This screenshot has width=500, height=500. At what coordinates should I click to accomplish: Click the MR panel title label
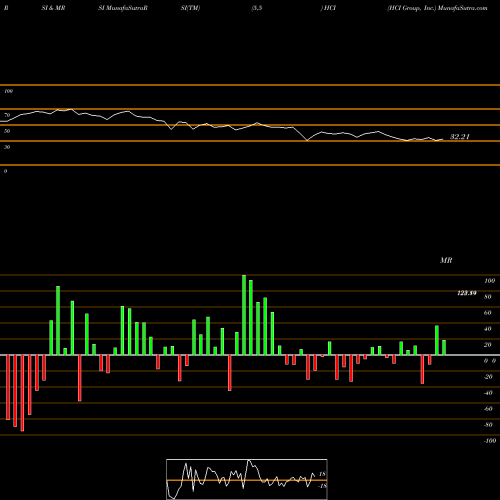point(446,260)
